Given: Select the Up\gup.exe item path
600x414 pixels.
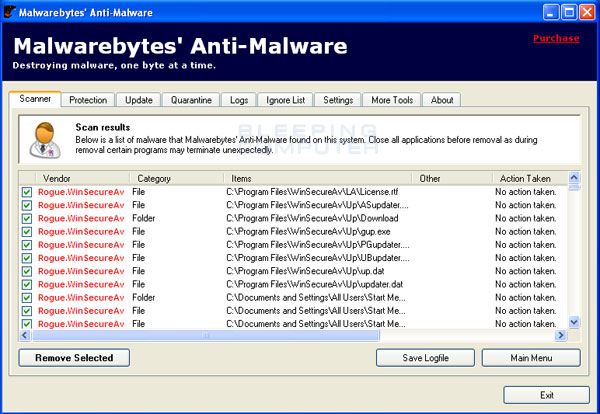Looking at the screenshot, I should click(x=308, y=231).
